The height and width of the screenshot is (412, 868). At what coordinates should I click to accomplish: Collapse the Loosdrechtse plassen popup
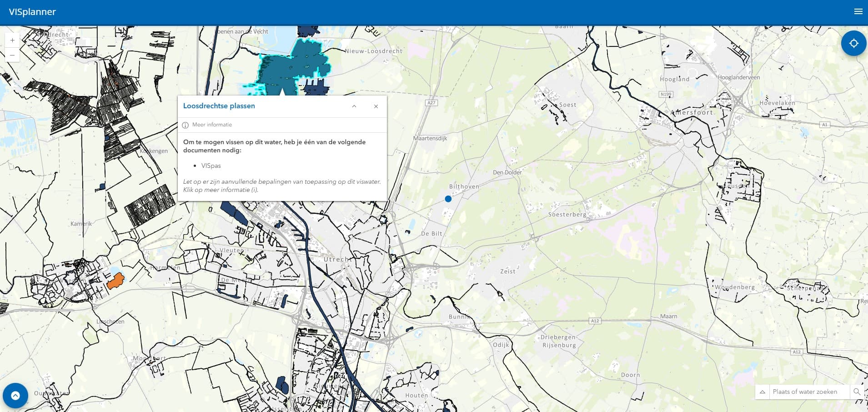[x=354, y=106]
